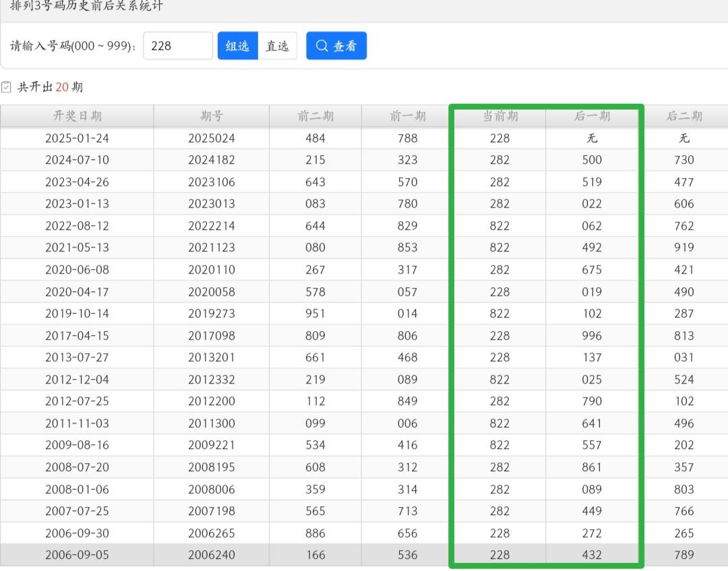Image resolution: width=728 pixels, height=571 pixels.
Task: Click the clipboard icon beside 共开出
Action: [7, 87]
